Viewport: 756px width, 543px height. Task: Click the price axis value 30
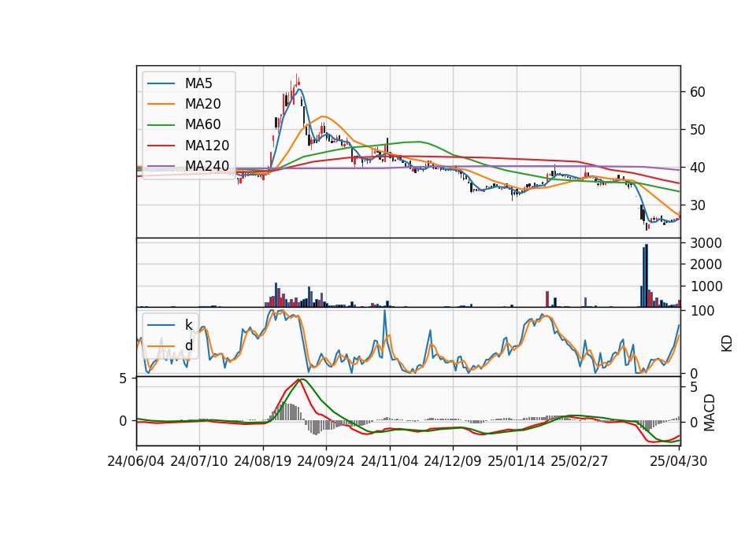point(698,205)
